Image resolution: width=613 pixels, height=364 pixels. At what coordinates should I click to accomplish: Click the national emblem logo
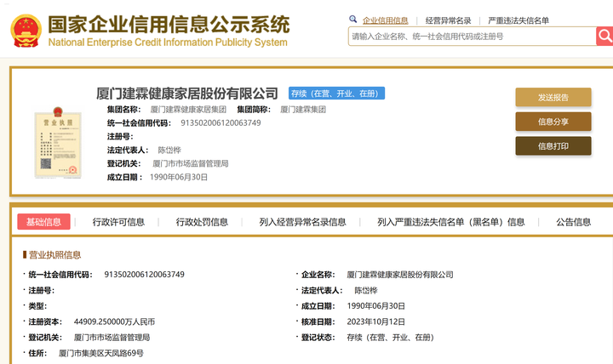click(x=26, y=31)
